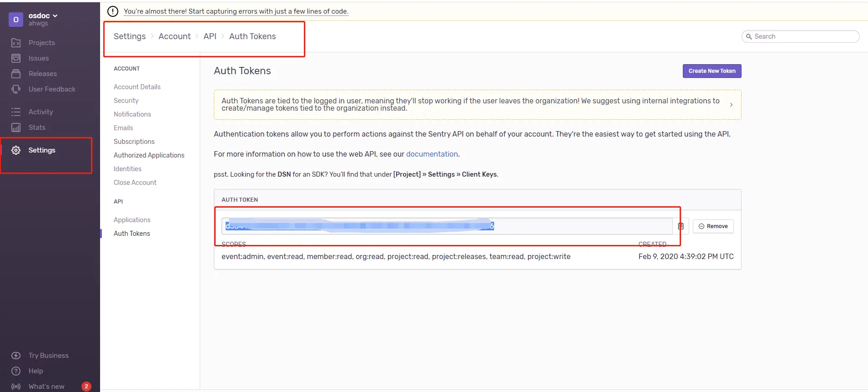Click the auth token text field
868x392 pixels.
tap(447, 226)
